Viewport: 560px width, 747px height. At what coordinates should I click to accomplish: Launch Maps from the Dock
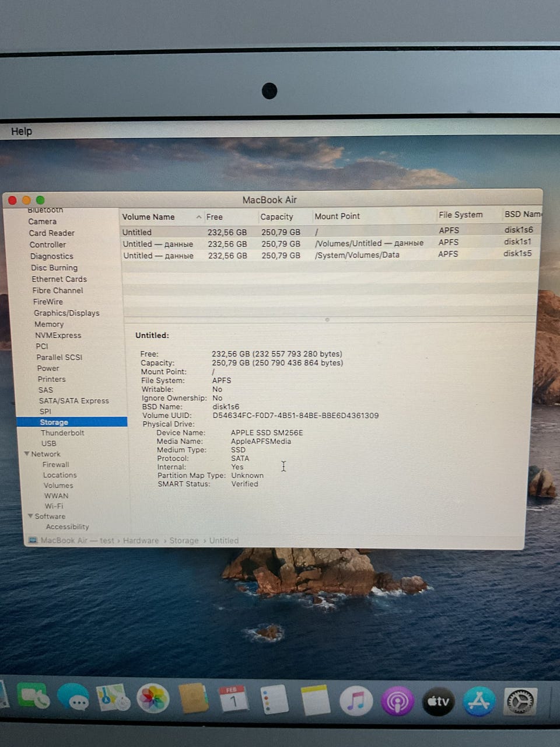click(113, 697)
